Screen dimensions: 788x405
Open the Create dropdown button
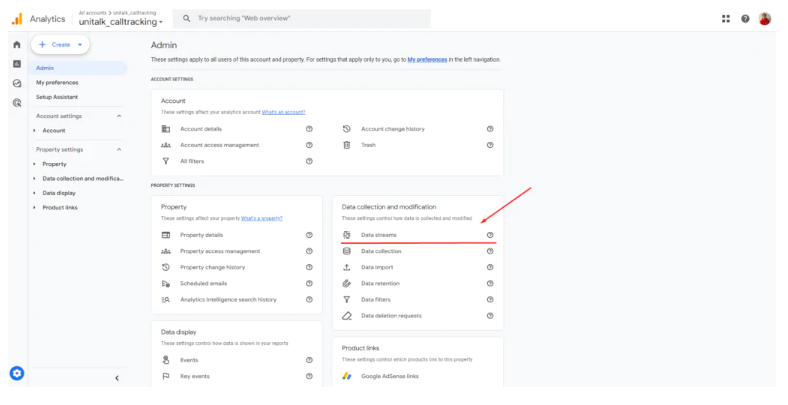pyautogui.click(x=60, y=45)
